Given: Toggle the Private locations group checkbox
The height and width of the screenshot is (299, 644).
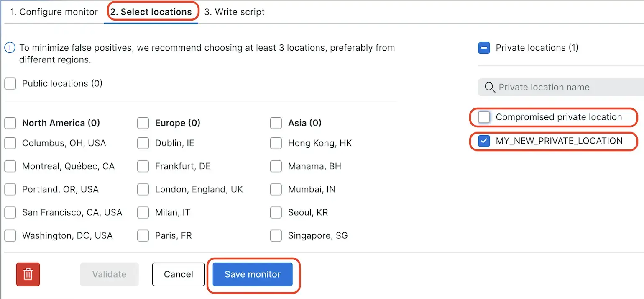Looking at the screenshot, I should [484, 48].
